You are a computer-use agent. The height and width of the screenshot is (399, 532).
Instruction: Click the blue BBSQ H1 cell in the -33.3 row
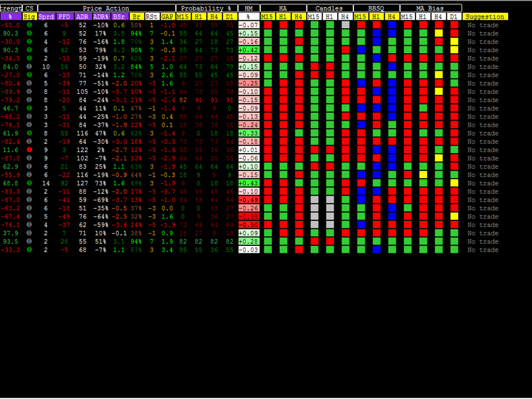pyautogui.click(x=377, y=250)
